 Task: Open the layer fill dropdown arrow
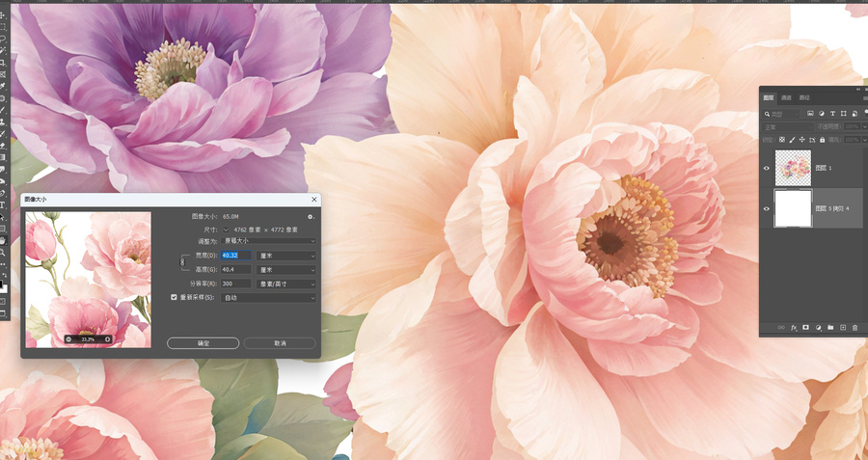pyautogui.click(x=864, y=140)
